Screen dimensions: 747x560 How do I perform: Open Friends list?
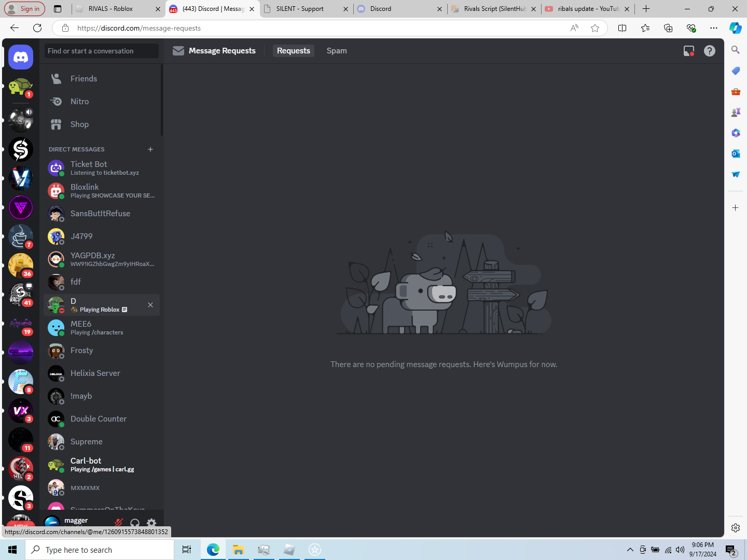point(102,79)
